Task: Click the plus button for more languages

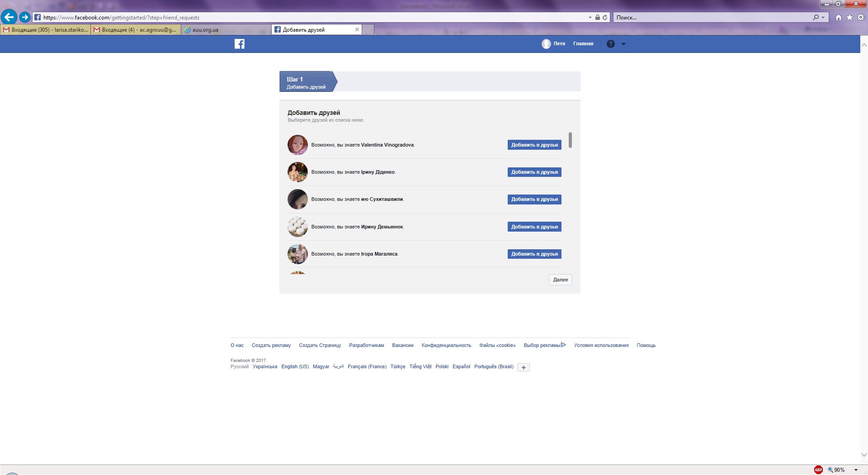Action: 524,367
